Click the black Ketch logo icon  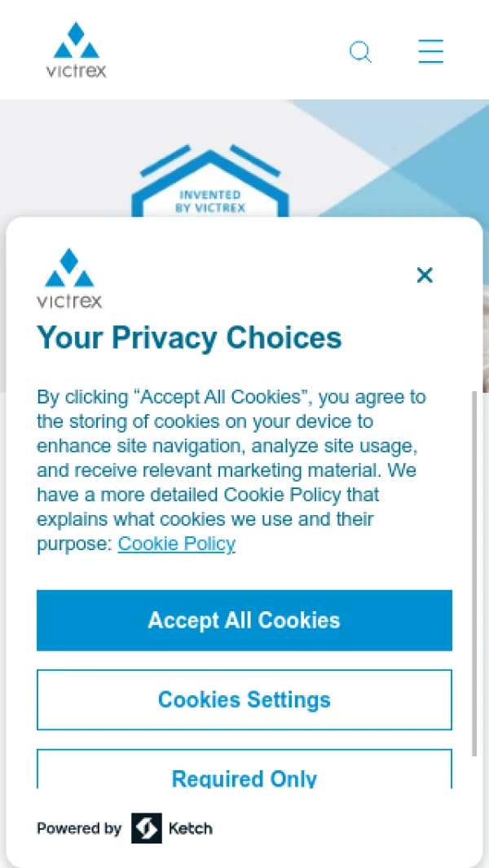147,828
